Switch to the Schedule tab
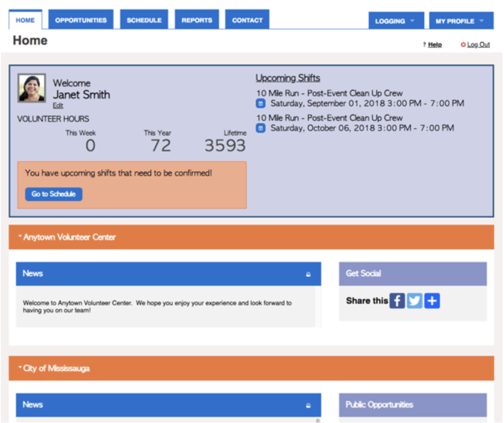The width and height of the screenshot is (504, 423). pos(144,20)
